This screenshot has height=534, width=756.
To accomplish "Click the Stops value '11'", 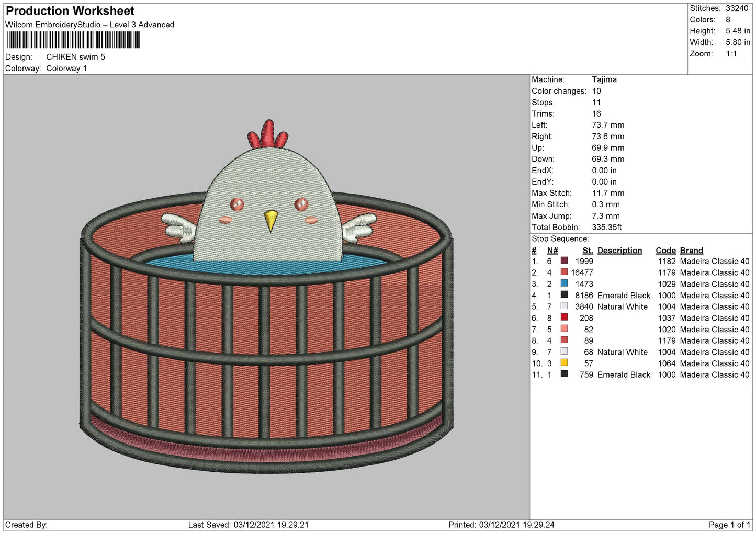I will (x=596, y=103).
